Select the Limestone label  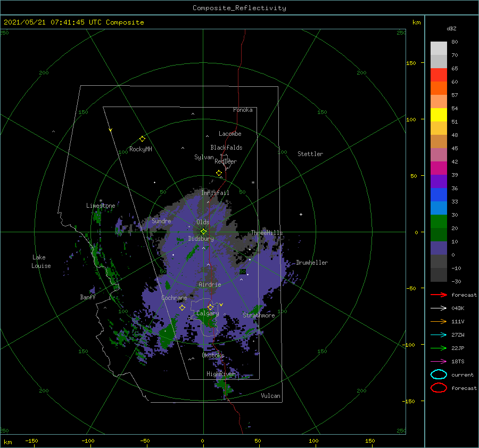[x=101, y=206]
